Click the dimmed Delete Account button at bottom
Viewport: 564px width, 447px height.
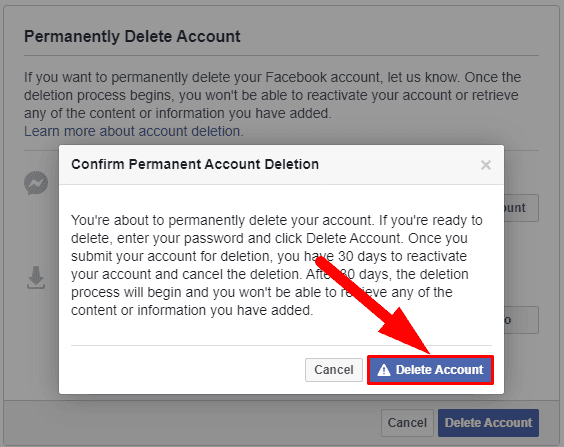[488, 423]
